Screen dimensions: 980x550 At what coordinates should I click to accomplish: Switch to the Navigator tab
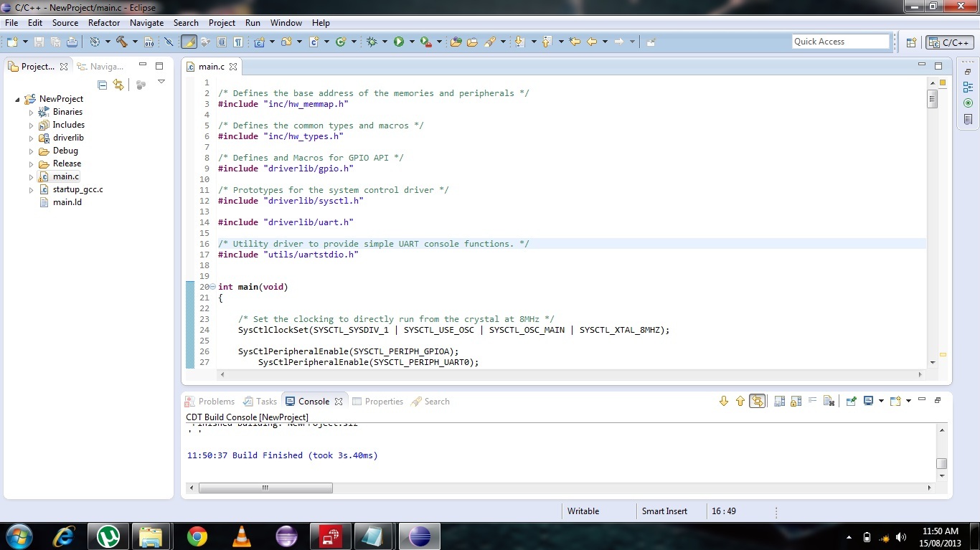(x=101, y=67)
